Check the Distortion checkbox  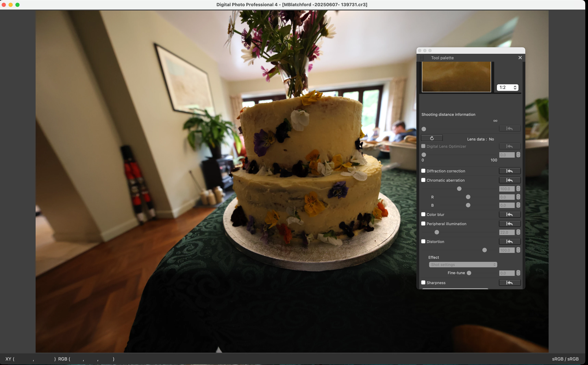423,241
